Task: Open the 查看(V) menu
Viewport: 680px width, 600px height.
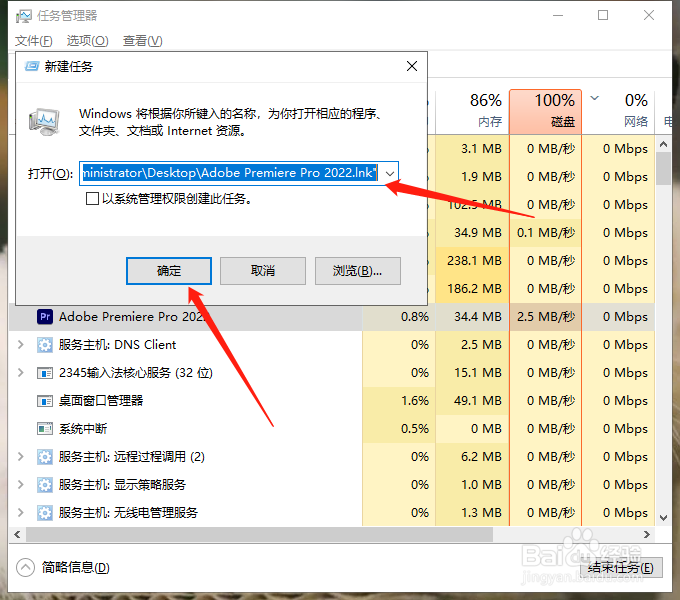Action: [142, 41]
